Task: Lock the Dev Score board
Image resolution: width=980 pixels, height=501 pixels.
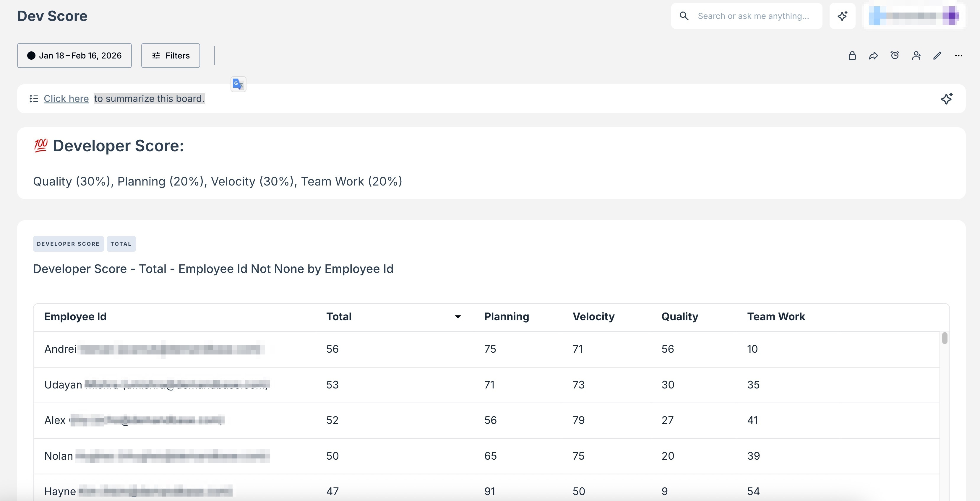Action: pos(852,56)
